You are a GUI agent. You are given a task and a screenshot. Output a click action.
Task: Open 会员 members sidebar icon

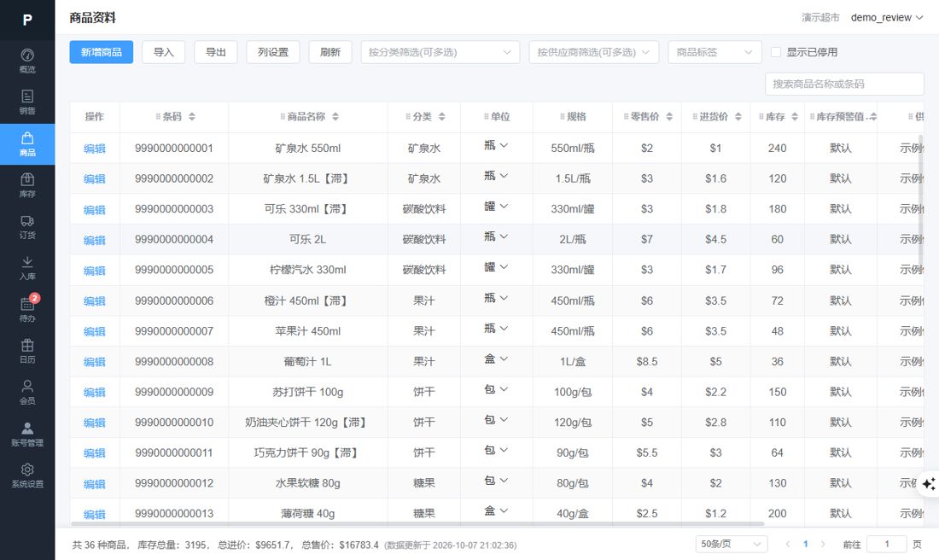click(x=27, y=393)
